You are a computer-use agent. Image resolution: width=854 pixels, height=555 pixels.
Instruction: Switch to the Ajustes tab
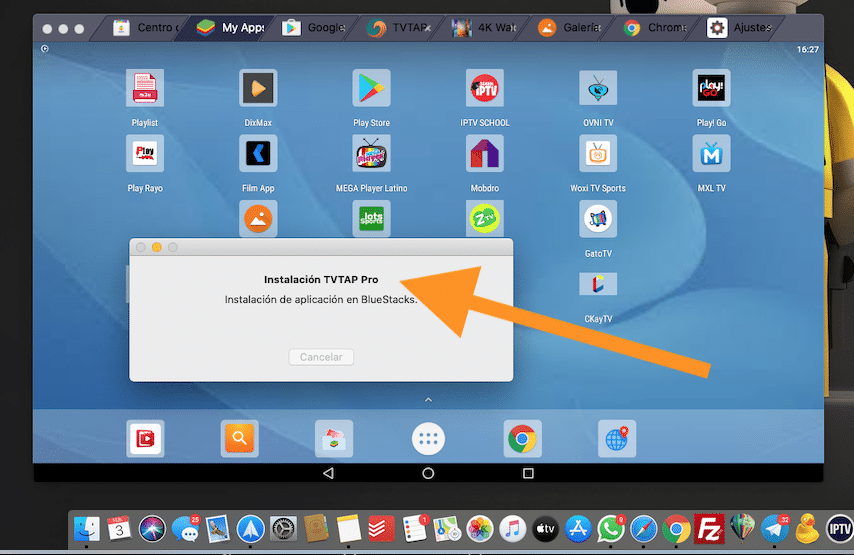click(739, 27)
